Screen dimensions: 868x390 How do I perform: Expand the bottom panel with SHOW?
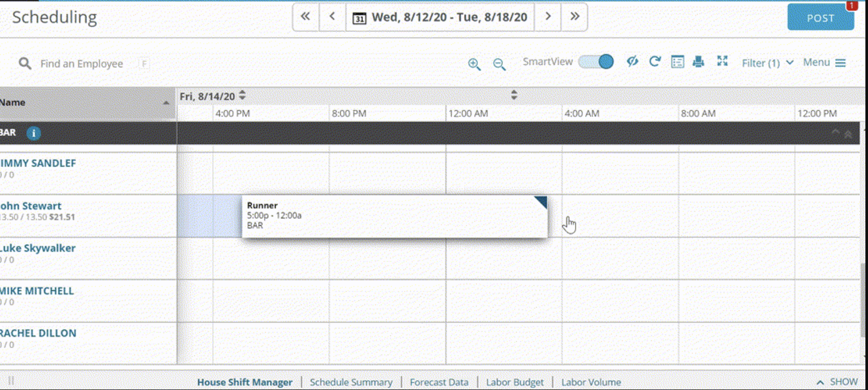pos(837,382)
